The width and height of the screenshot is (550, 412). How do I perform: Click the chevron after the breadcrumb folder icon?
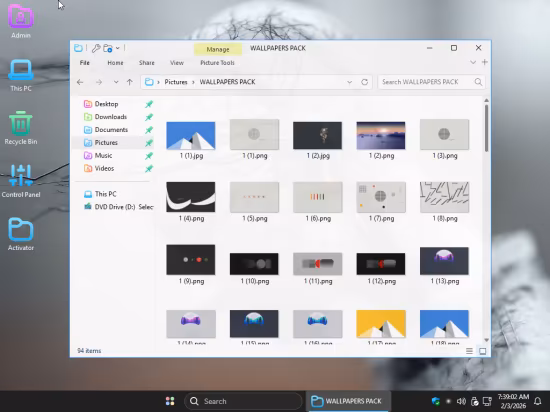(159, 82)
